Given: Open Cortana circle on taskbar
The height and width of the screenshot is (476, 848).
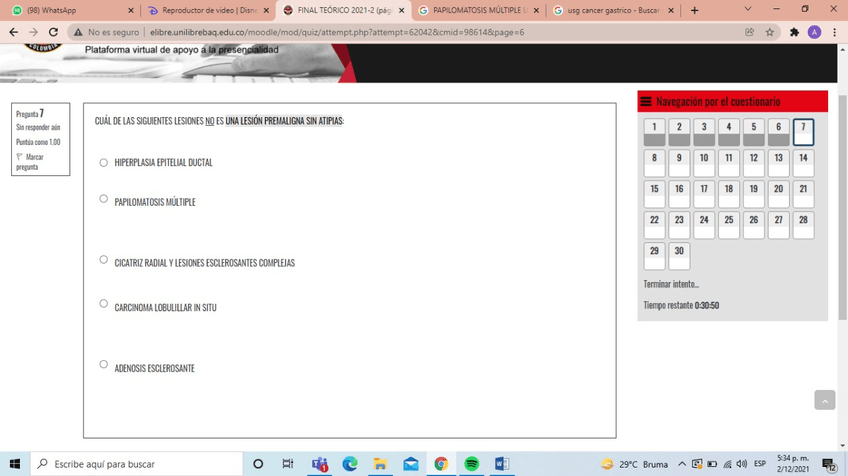Looking at the screenshot, I should [x=258, y=464].
